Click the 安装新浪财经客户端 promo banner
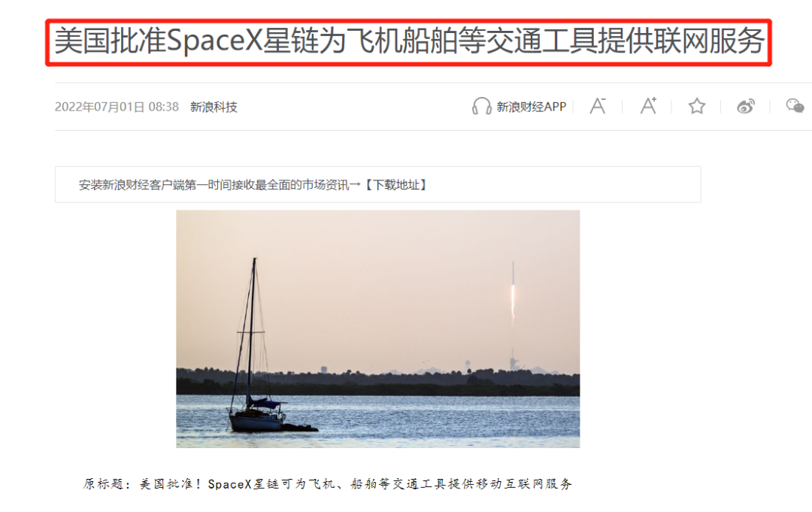The height and width of the screenshot is (512, 812). tap(378, 184)
